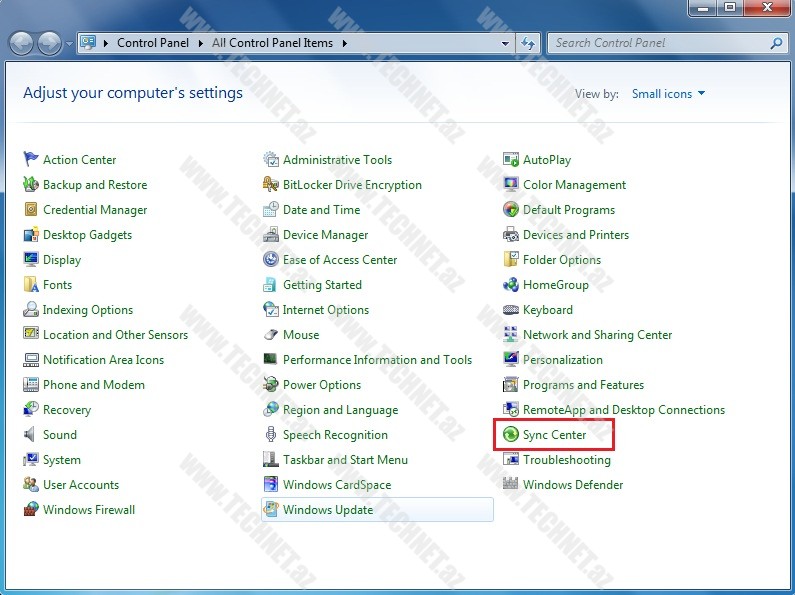Screen dimensions: 795x595
Task: Open Programs and Features link
Action: [x=583, y=385]
